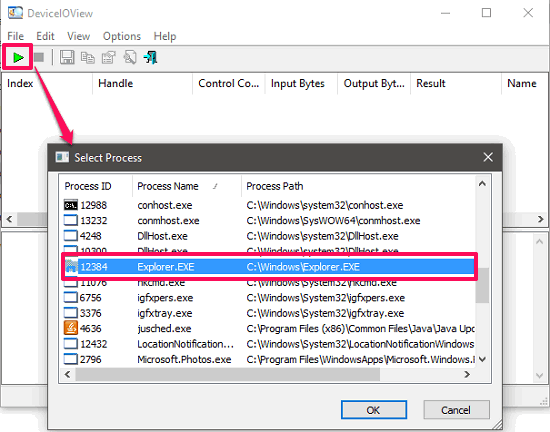Click the Select Process dialog title icon
550x432 pixels.
(x=62, y=157)
